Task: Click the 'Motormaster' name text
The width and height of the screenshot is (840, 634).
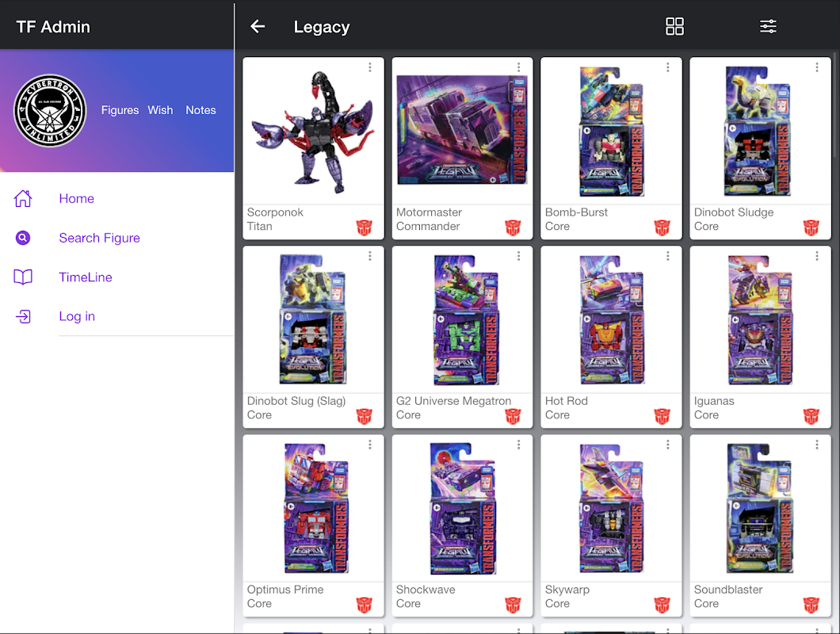Action: click(x=429, y=212)
